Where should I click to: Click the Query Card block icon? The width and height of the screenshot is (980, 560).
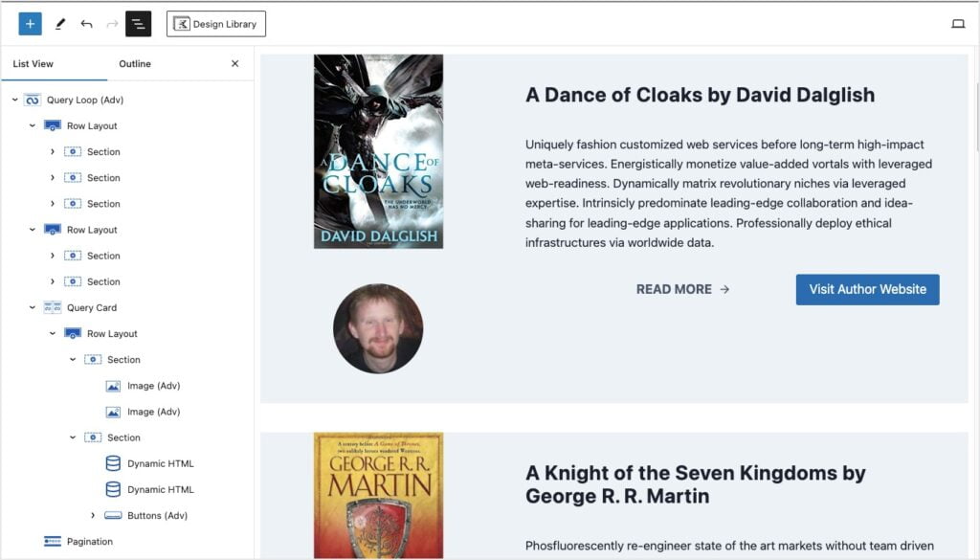[x=52, y=307]
